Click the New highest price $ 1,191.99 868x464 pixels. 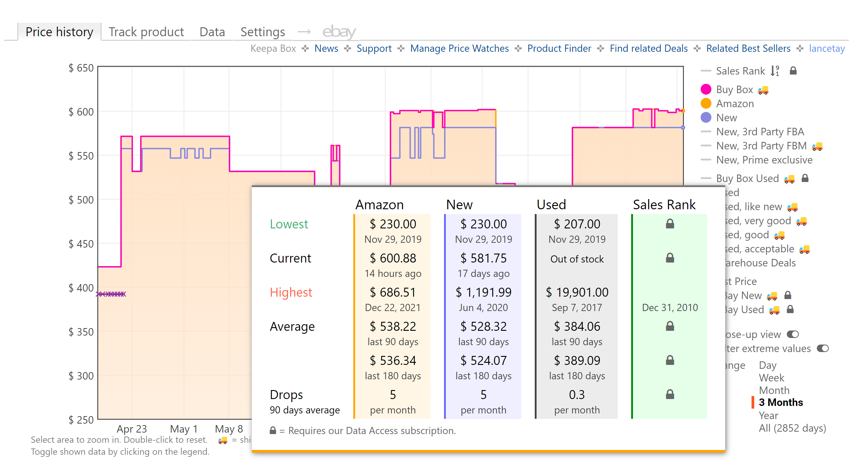point(483,292)
